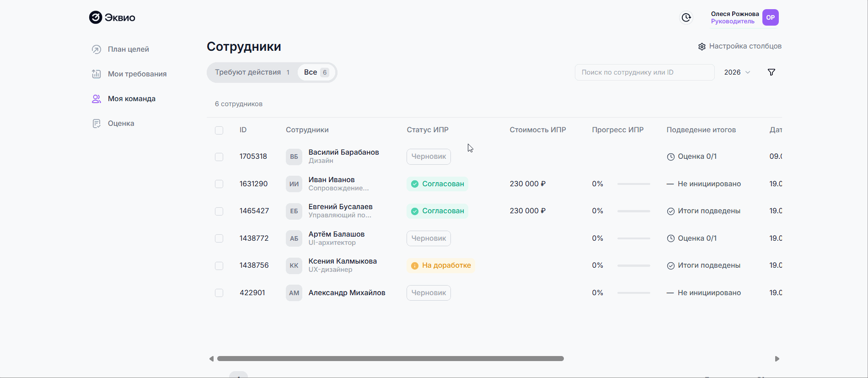Click the Эквио logo icon
Image resolution: width=868 pixels, height=378 pixels.
[x=96, y=17]
